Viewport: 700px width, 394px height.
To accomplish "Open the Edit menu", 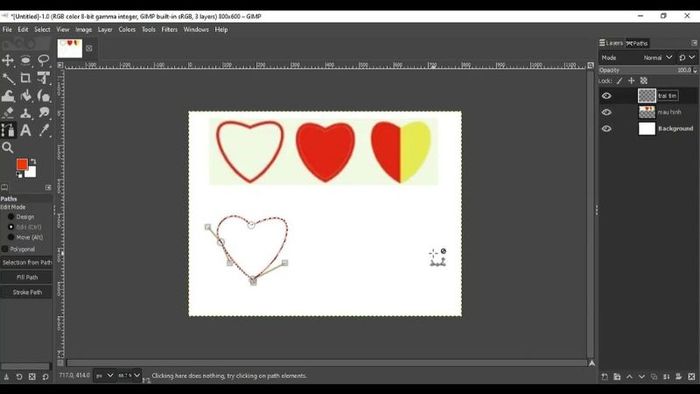I will pos(23,29).
